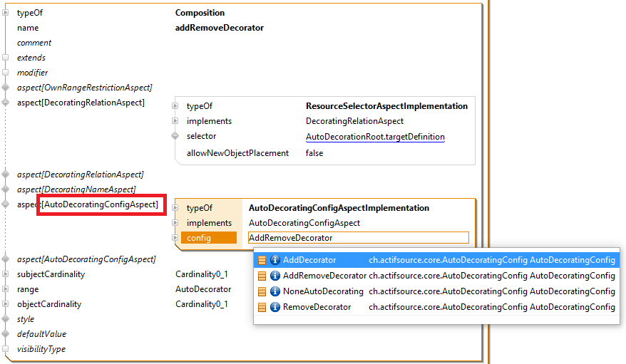Click the config input field containing AddRemoveDecorator
This screenshot has height=364, width=626.
tap(358, 238)
